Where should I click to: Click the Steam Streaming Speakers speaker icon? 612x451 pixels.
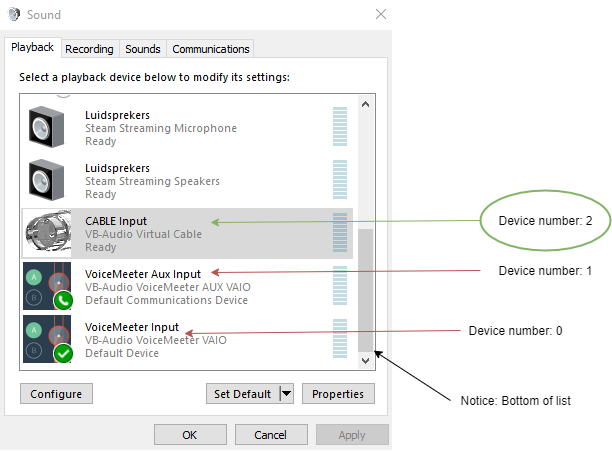point(46,180)
